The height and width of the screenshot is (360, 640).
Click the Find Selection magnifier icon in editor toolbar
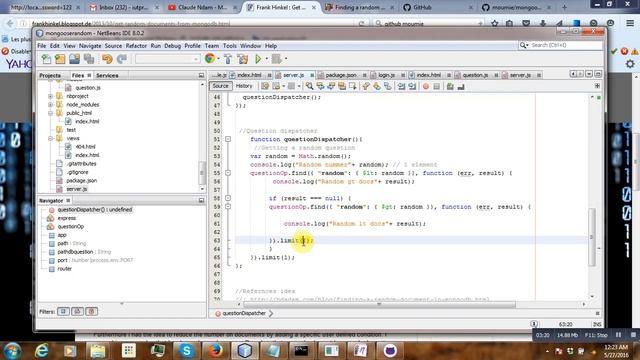click(x=309, y=86)
